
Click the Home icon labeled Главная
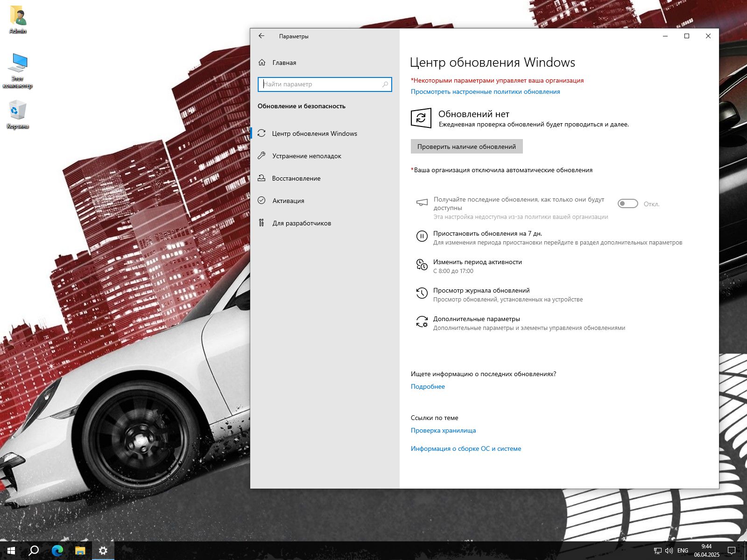pyautogui.click(x=262, y=63)
